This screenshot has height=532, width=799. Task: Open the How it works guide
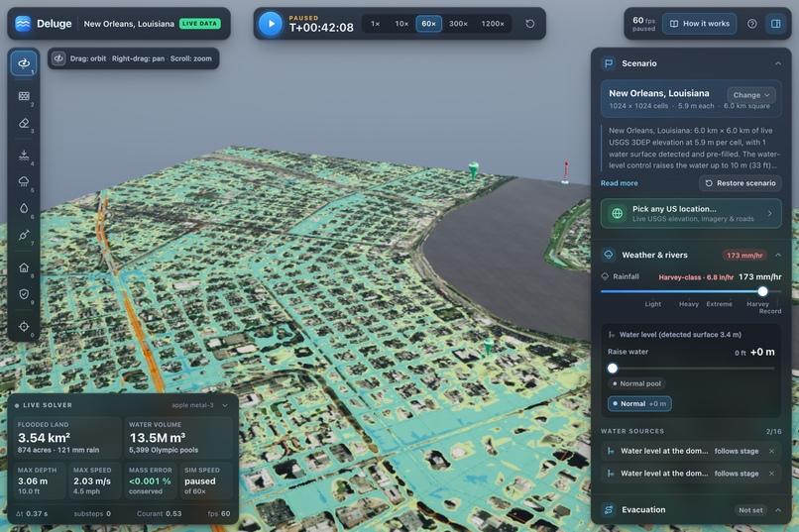click(699, 24)
